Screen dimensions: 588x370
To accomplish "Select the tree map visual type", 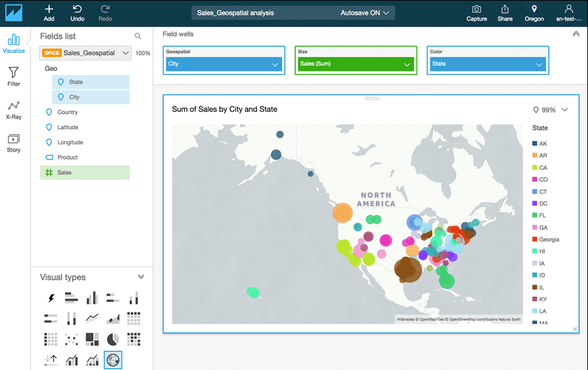I will click(92, 340).
